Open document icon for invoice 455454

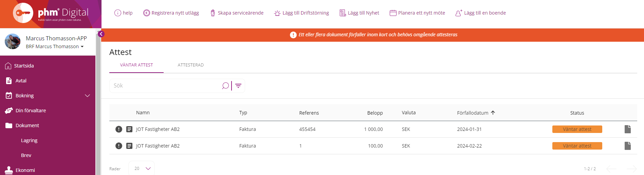click(628, 129)
